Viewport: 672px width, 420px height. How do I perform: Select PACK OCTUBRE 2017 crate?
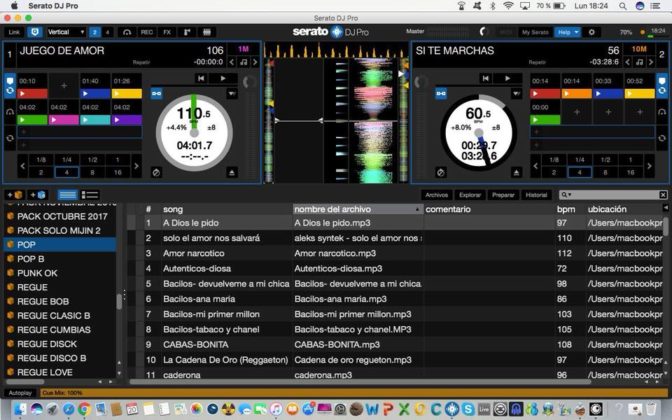(60, 216)
